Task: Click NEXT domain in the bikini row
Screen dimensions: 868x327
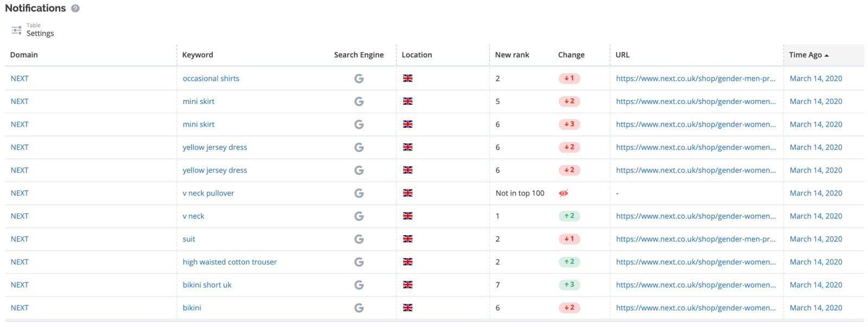Action: [20, 308]
